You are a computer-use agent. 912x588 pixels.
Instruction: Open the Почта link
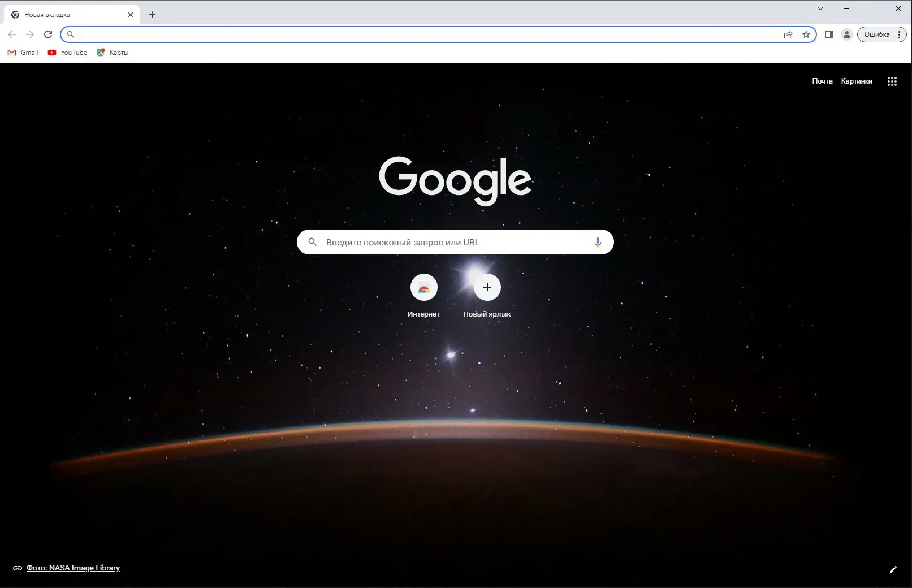[x=822, y=81]
